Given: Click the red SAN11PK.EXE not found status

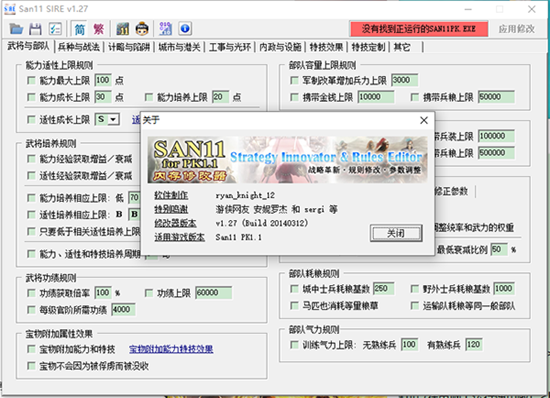Looking at the screenshot, I should click(x=419, y=29).
